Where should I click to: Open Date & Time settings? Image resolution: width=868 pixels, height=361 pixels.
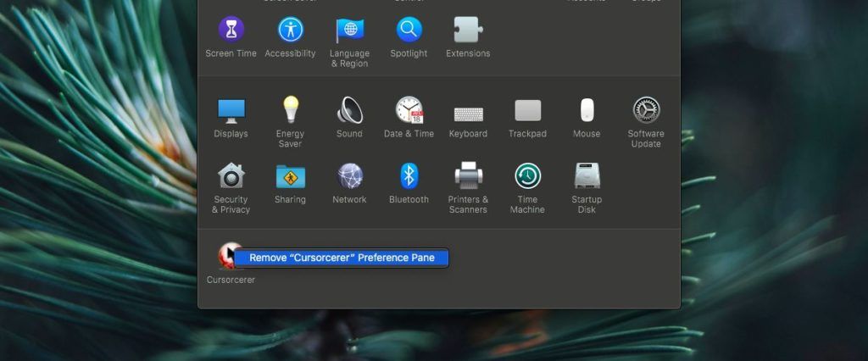click(x=409, y=111)
